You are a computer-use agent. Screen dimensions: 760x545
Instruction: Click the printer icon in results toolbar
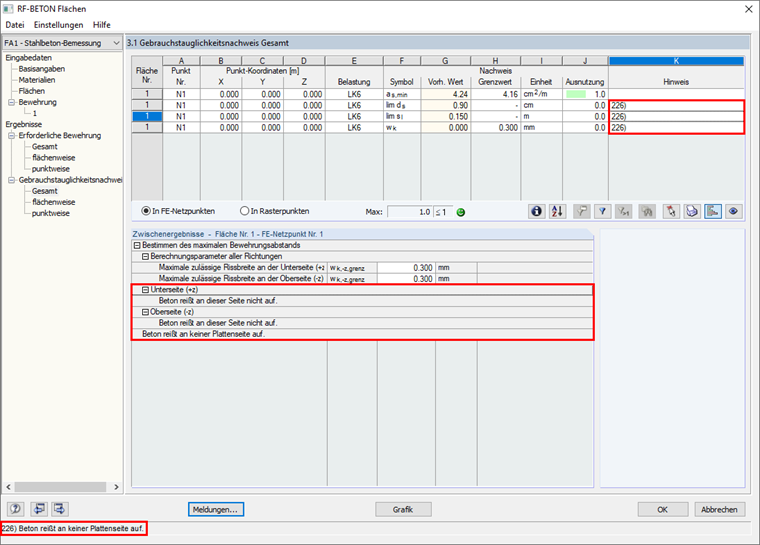(x=692, y=211)
